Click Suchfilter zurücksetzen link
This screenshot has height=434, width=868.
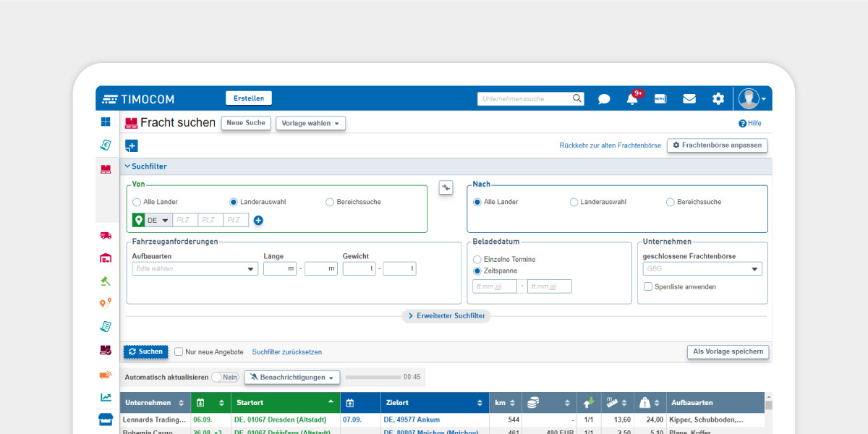[x=286, y=352]
